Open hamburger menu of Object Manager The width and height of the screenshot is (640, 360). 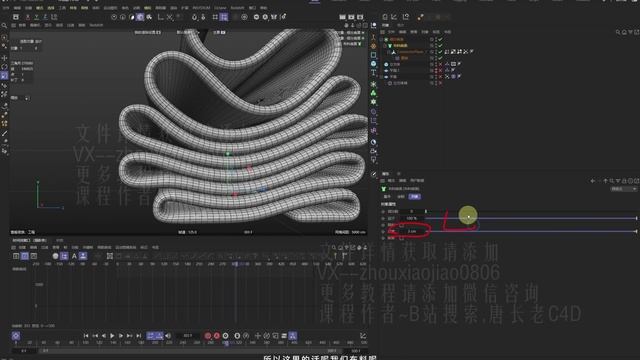[x=382, y=32]
